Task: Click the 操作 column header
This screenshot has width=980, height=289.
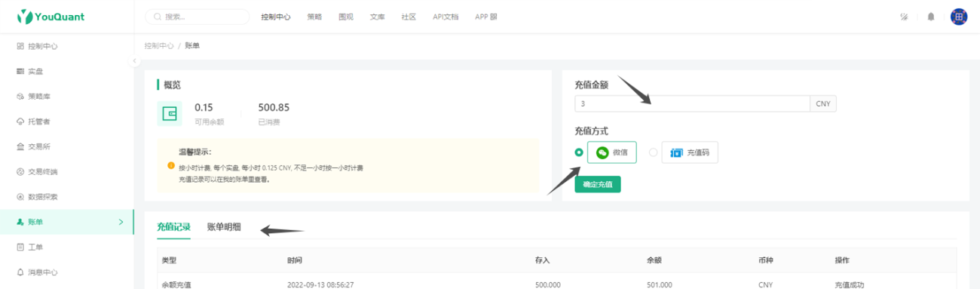Action: (843, 260)
